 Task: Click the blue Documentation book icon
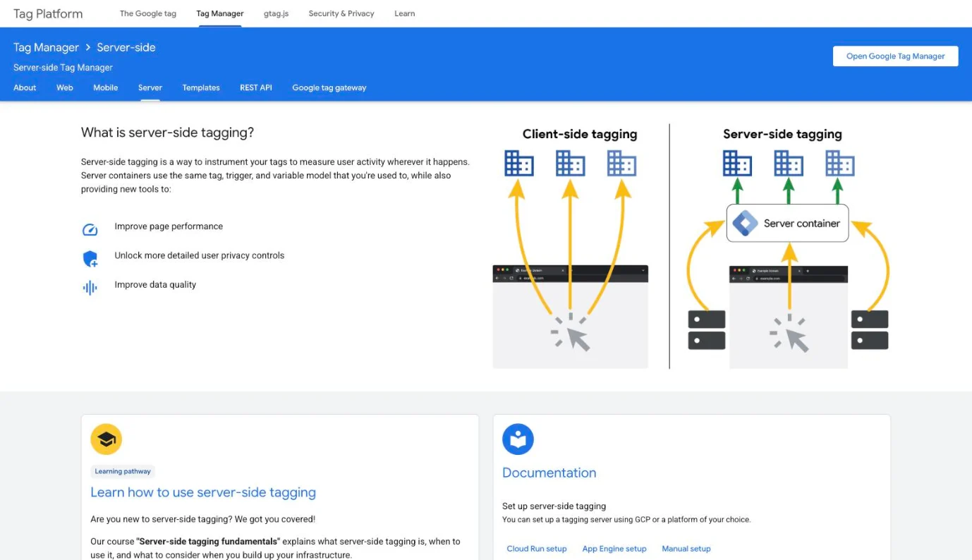pos(518,439)
